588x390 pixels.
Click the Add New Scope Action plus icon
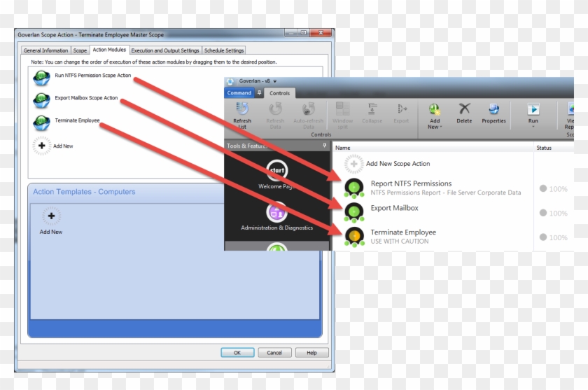tap(353, 164)
